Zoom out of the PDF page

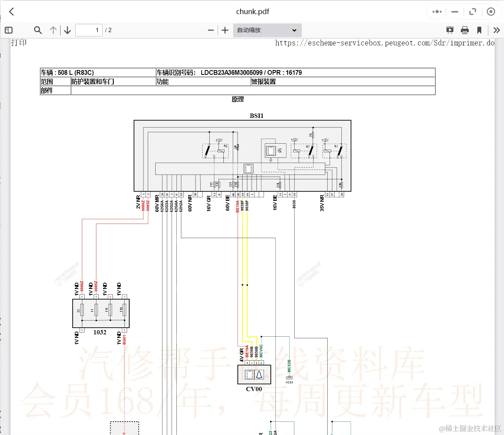coord(210,30)
